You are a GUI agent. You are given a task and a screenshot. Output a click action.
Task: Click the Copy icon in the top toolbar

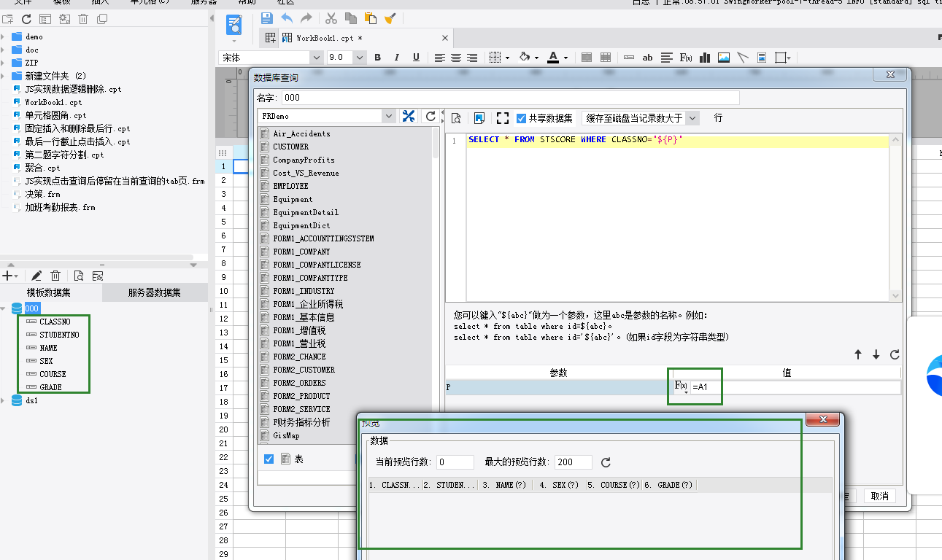click(x=351, y=18)
